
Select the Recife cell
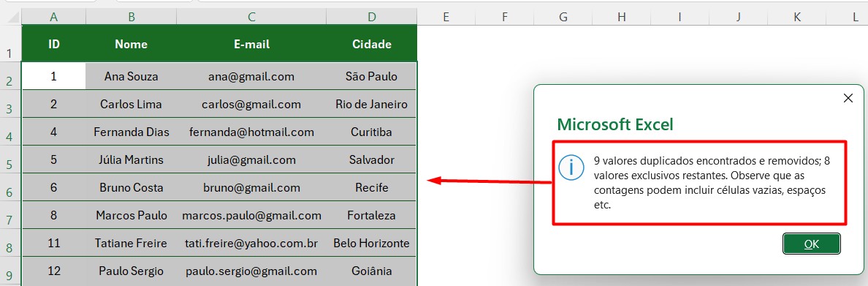[x=371, y=187]
